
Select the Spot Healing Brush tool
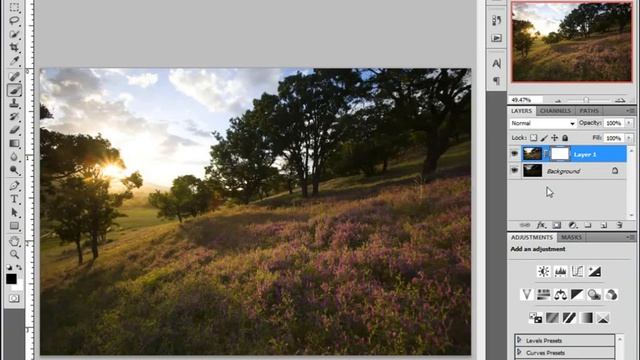14,76
